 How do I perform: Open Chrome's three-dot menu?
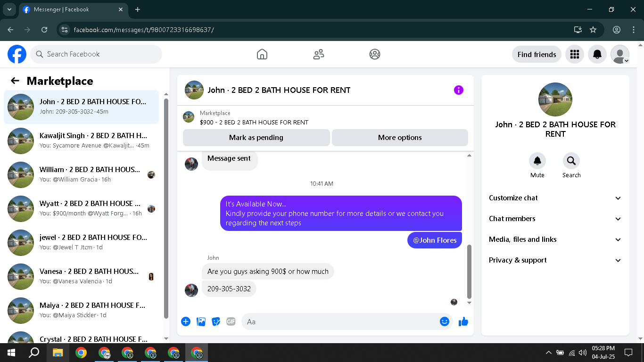tap(633, 30)
